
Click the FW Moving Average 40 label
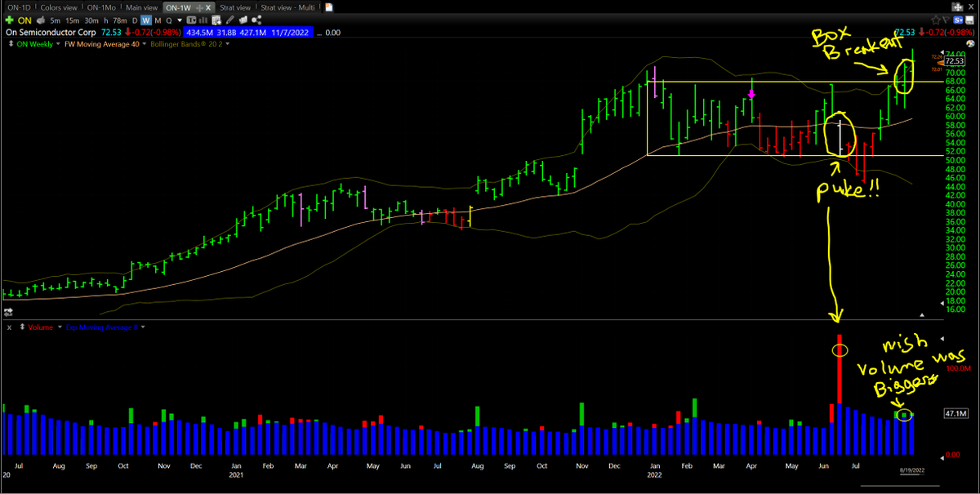click(102, 44)
